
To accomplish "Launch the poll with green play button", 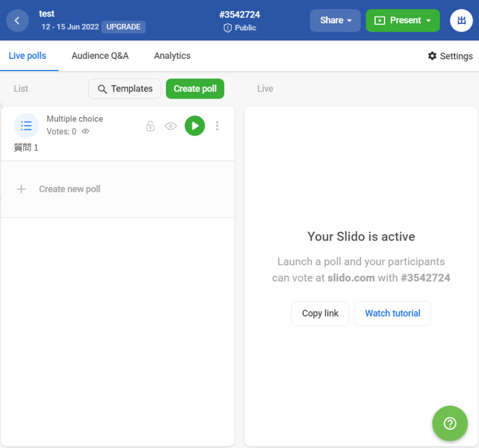I will [x=195, y=126].
